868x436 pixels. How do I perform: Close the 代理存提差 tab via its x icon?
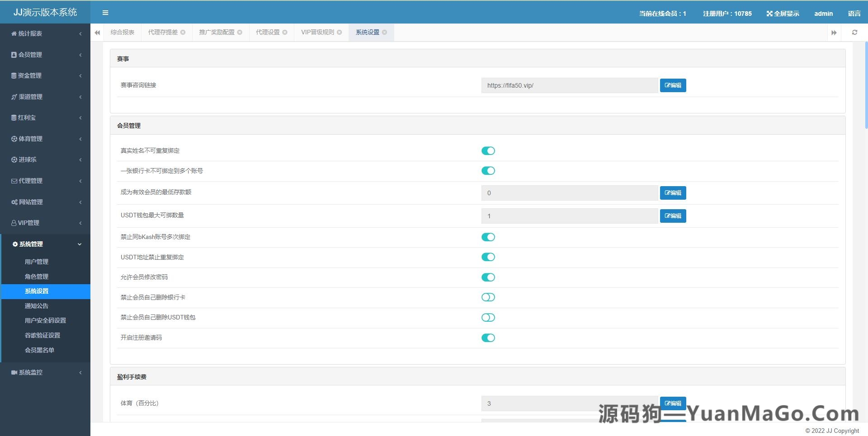[x=183, y=33]
